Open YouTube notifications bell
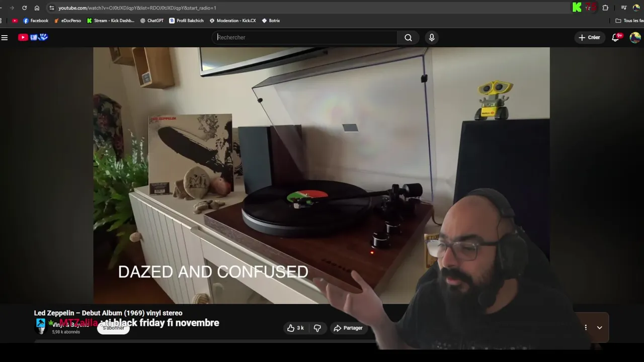Screen dimensions: 644x362 pyautogui.click(x=615, y=37)
